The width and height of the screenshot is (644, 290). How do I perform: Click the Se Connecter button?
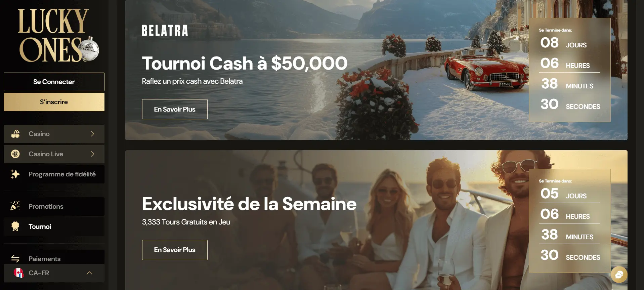(54, 82)
